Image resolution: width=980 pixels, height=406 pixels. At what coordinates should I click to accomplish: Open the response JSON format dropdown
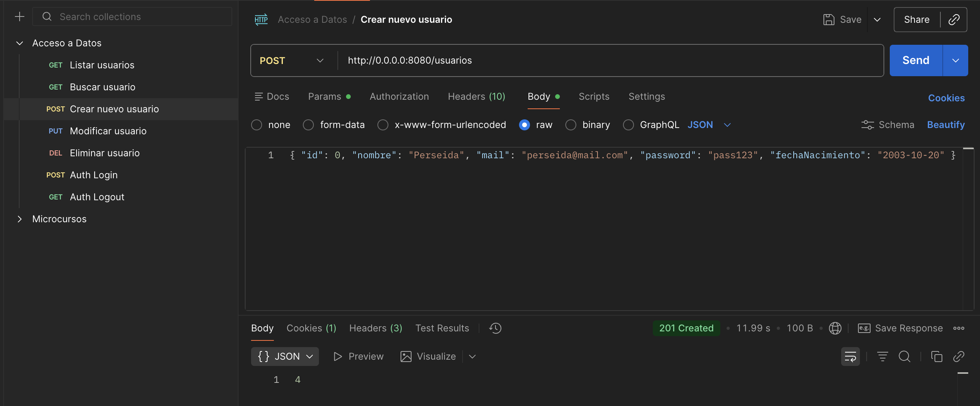pos(285,357)
